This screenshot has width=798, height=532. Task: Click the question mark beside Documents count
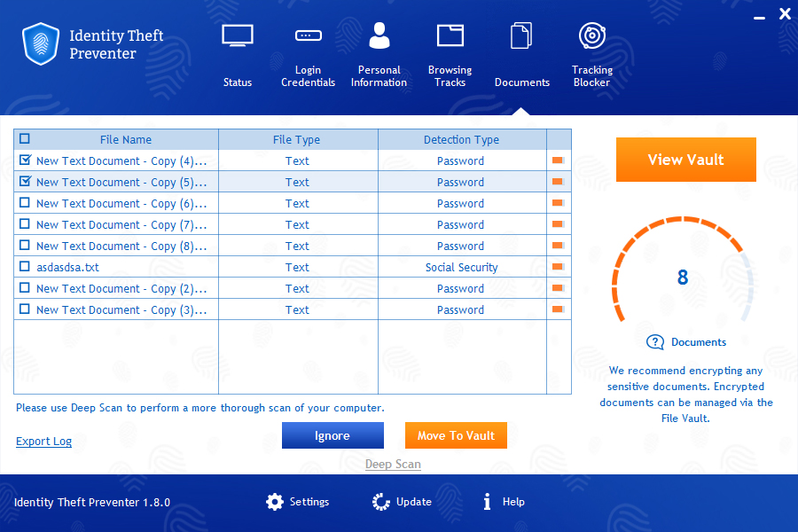(x=655, y=342)
